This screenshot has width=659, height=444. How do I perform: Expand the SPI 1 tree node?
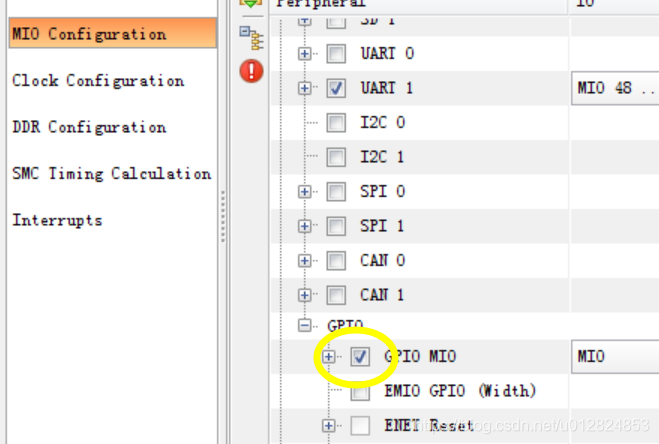point(304,226)
